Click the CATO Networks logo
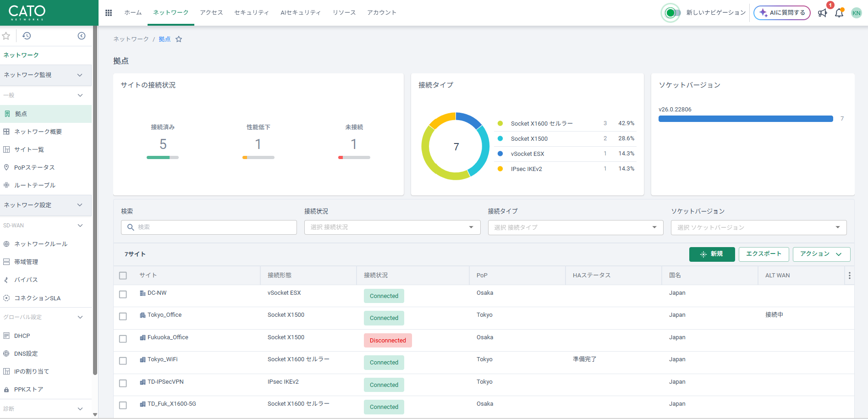Screen dimensions: 868x419 pos(27,12)
